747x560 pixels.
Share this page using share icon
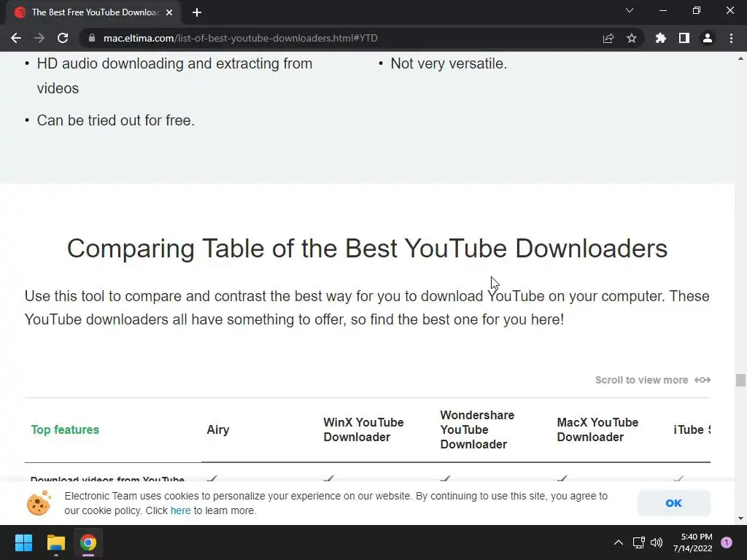point(608,38)
